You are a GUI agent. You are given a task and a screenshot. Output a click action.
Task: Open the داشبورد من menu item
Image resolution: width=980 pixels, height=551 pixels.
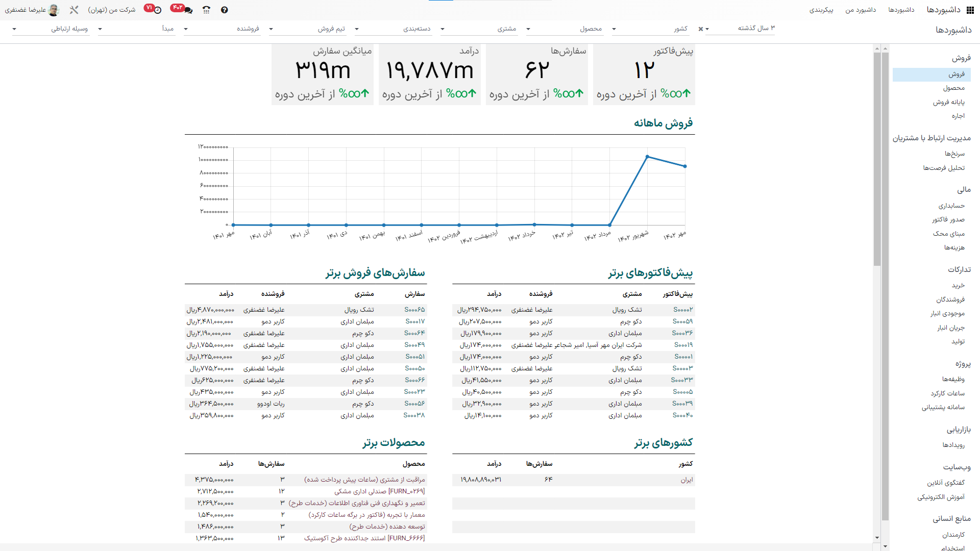point(861,10)
